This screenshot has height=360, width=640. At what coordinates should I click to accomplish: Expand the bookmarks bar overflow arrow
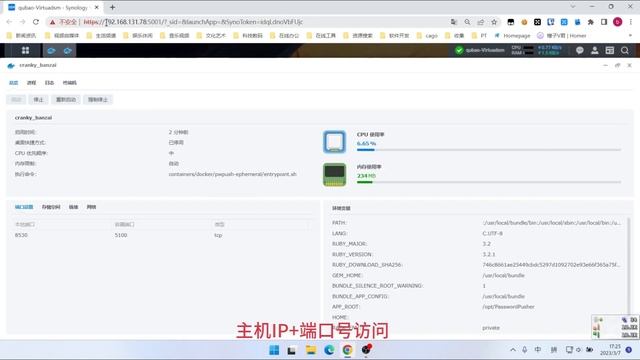click(x=631, y=36)
